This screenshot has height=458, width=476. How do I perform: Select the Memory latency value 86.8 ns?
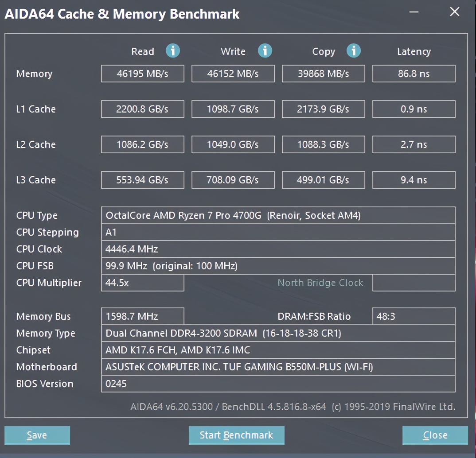[414, 74]
